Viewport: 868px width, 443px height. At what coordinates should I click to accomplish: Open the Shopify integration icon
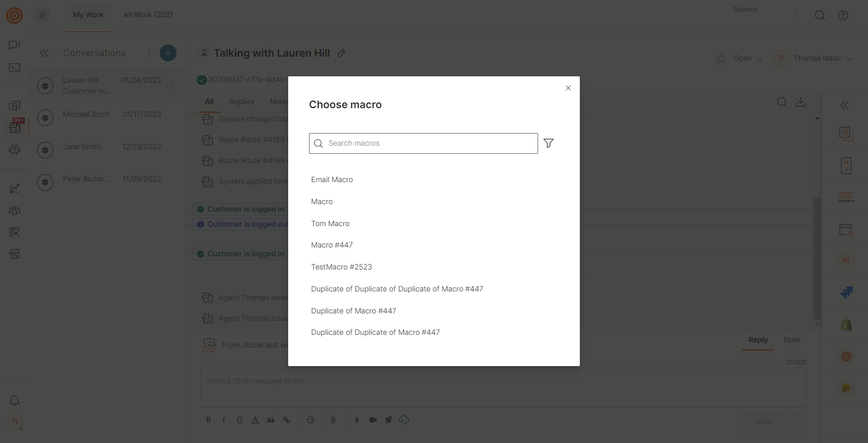[846, 325]
